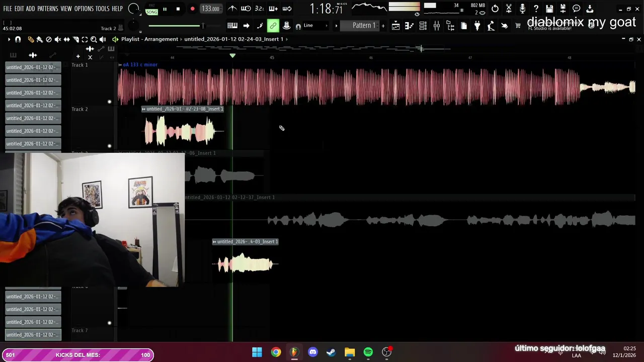The image size is (644, 362).
Task: Select the playback tool in playlist toolbar
Action: click(x=103, y=39)
